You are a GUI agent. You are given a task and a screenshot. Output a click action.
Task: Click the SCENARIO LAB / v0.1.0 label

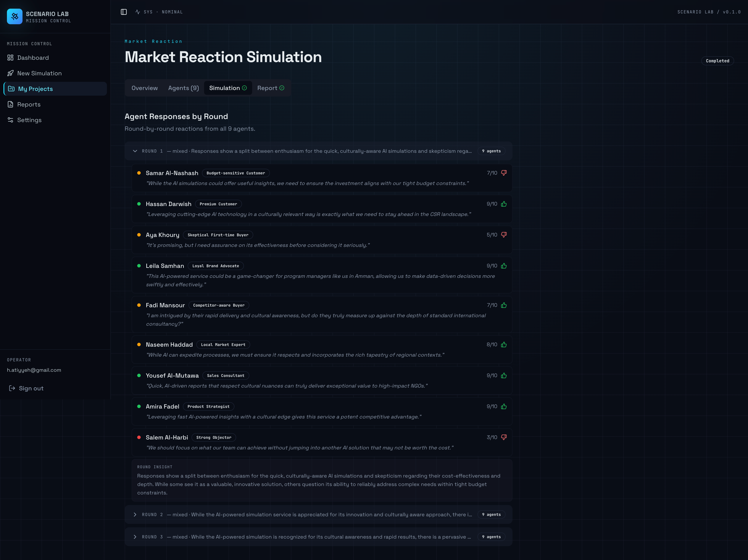709,12
